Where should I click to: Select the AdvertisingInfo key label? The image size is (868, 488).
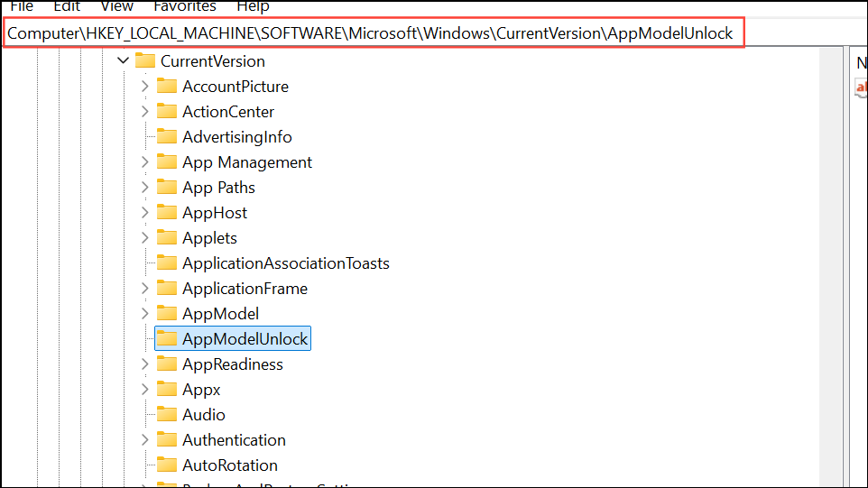pyautogui.click(x=237, y=137)
